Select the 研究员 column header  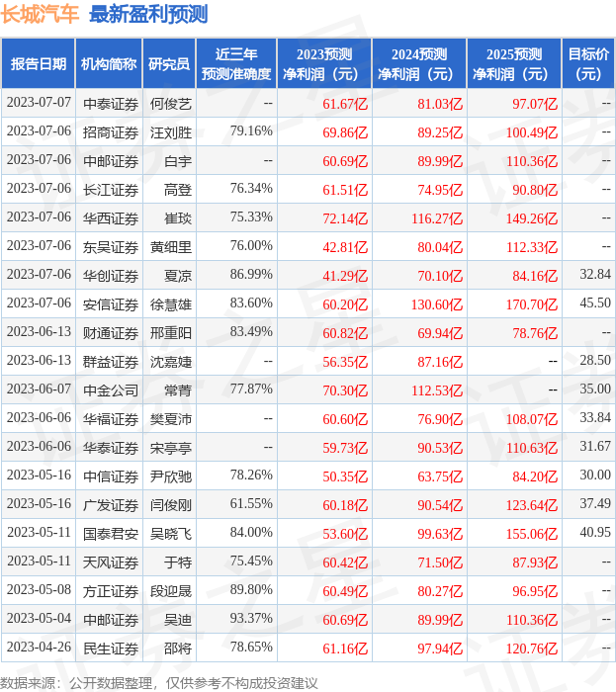coord(169,63)
